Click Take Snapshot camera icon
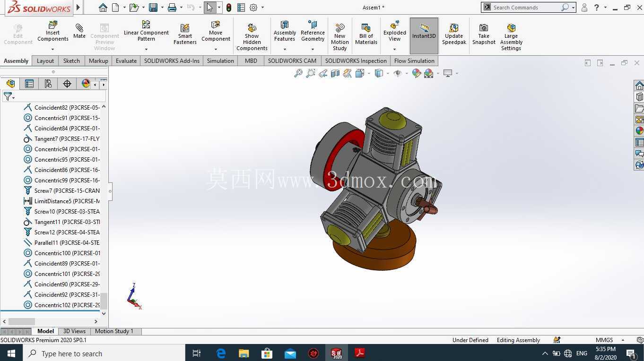The height and width of the screenshot is (361, 644). point(484,34)
